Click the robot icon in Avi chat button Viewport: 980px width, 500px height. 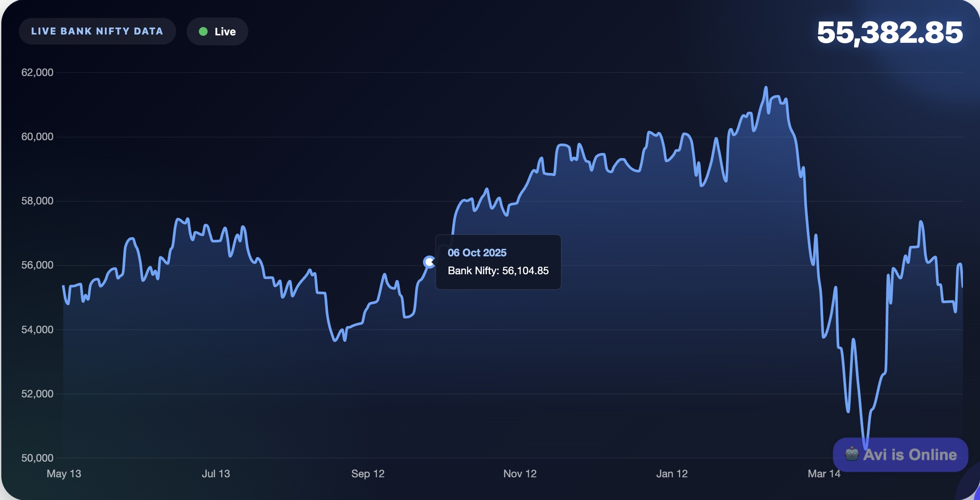pos(851,454)
